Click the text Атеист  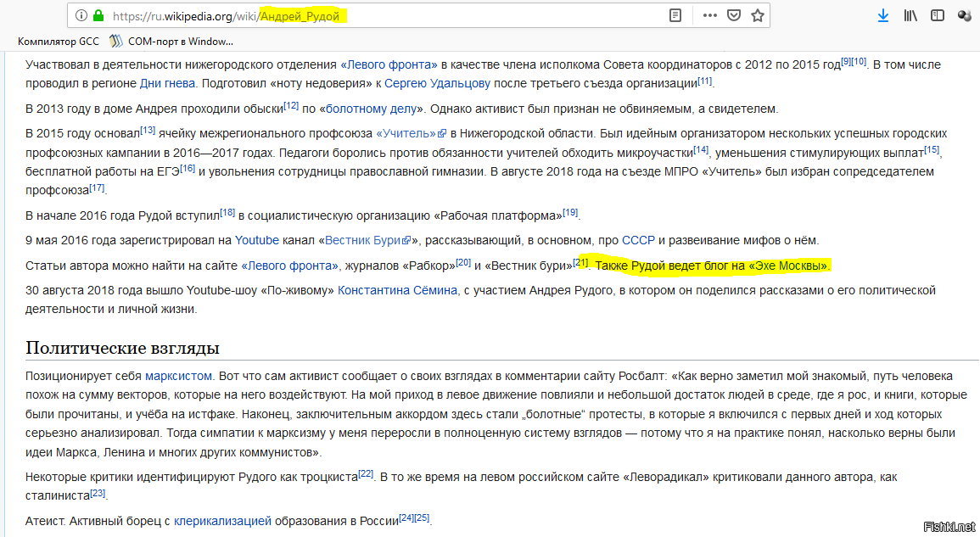46,522
